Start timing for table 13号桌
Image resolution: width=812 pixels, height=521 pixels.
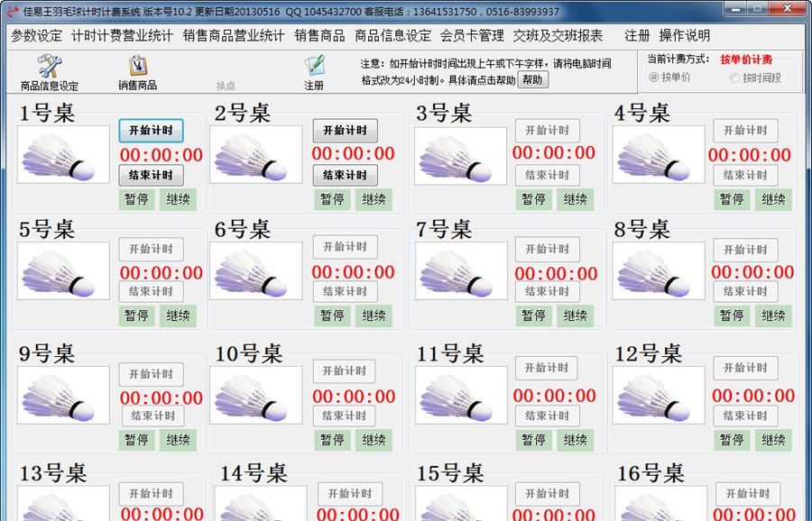[151, 494]
